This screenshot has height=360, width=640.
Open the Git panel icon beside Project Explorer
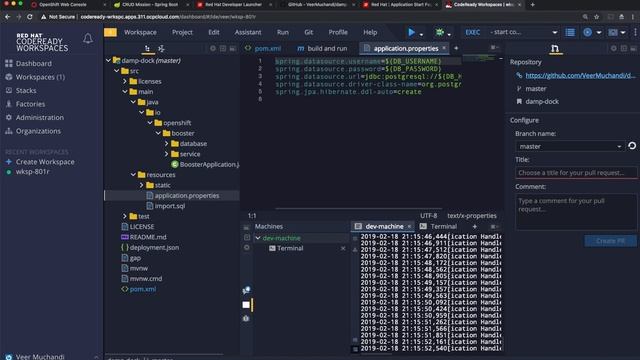pyautogui.click(x=161, y=48)
